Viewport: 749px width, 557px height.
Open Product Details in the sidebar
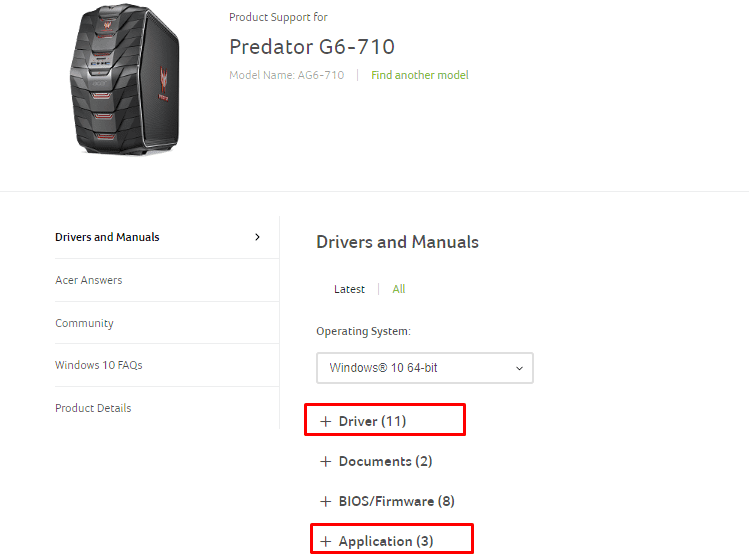click(93, 408)
